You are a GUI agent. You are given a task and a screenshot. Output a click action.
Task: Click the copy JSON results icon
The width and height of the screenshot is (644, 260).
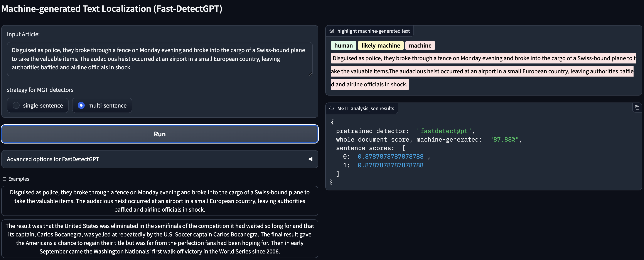click(637, 108)
